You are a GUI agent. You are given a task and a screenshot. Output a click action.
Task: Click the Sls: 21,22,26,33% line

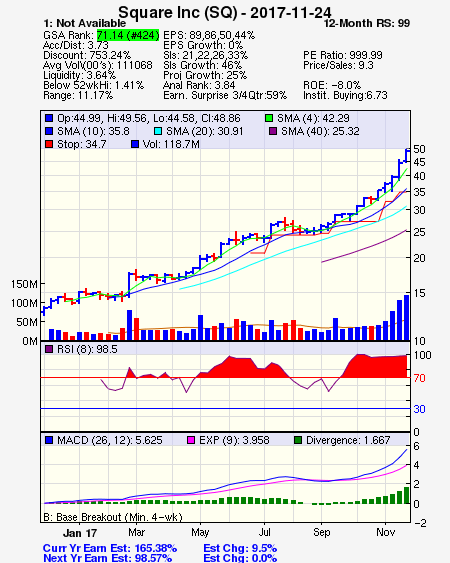(205, 55)
